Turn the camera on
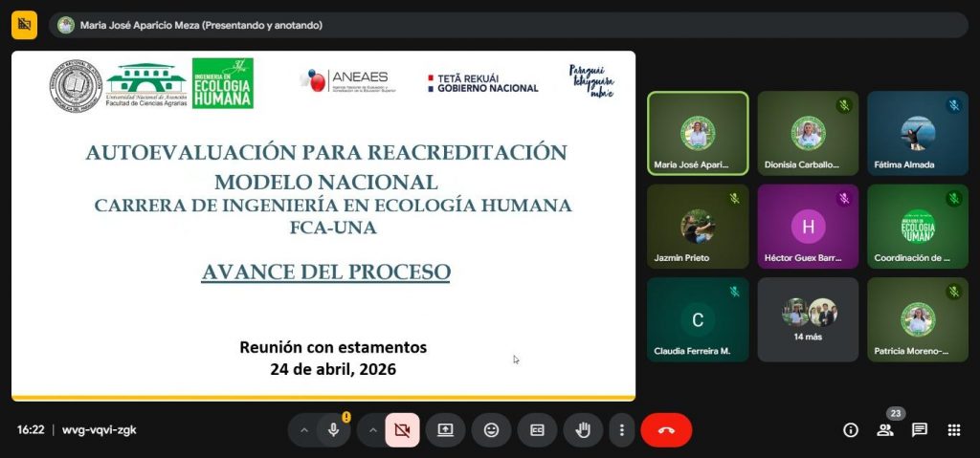The height and width of the screenshot is (458, 980). (403, 430)
